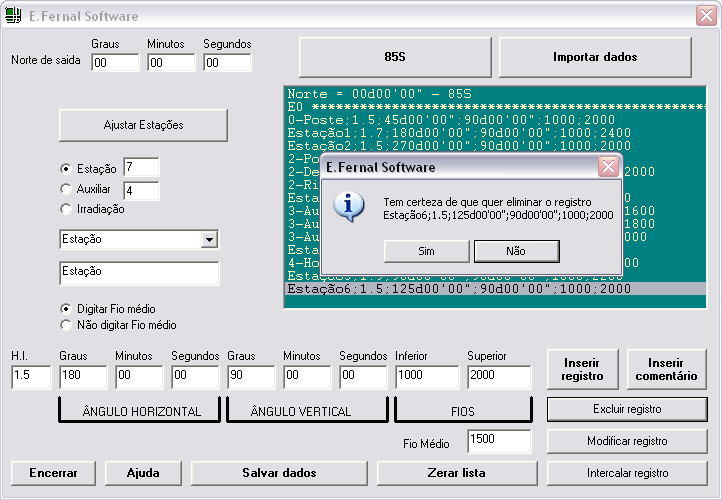Screen dimensions: 722x500
Task: Click Inserir comentário button
Action: click(x=672, y=369)
